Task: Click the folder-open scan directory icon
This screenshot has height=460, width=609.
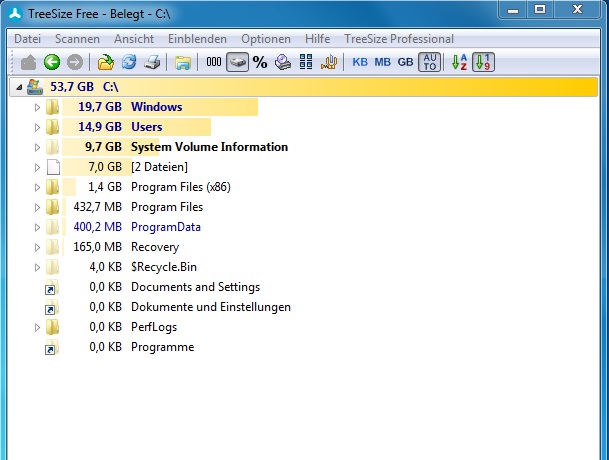Action: 106,62
